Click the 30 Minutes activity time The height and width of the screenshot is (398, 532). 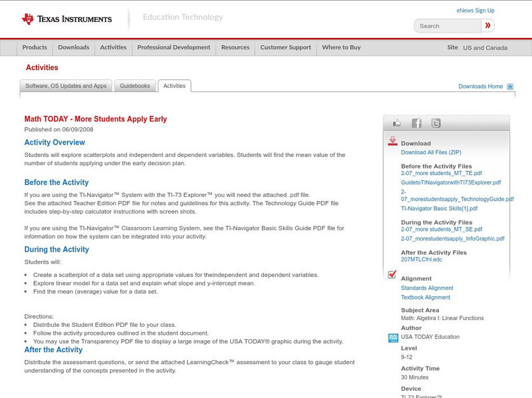(414, 377)
